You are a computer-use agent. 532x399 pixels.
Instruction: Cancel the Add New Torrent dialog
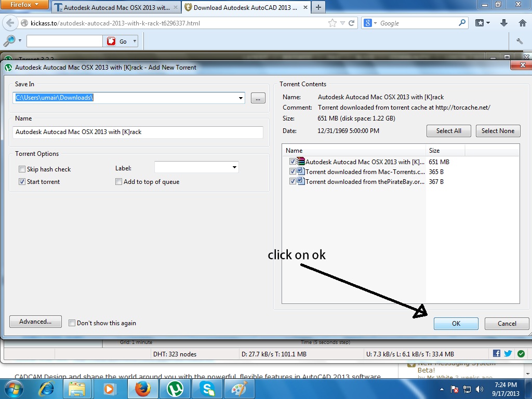pyautogui.click(x=507, y=323)
